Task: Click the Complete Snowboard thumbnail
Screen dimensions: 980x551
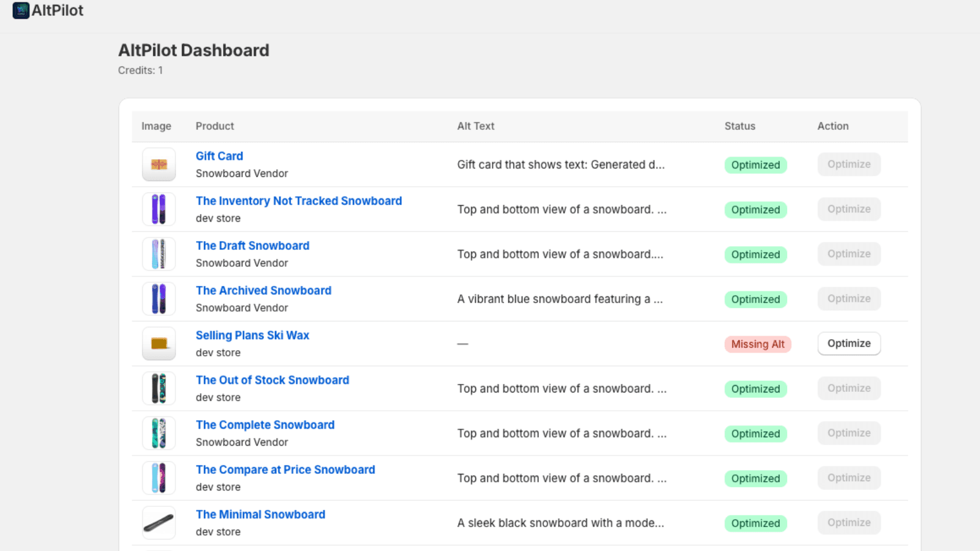Action: point(159,433)
